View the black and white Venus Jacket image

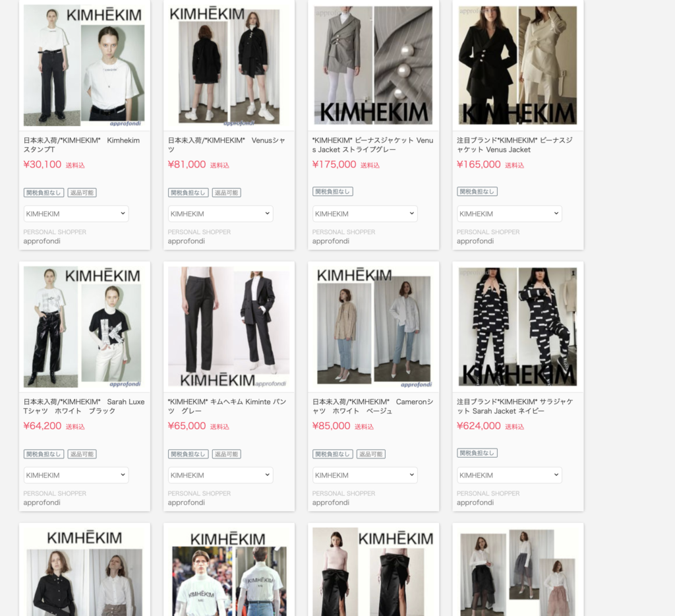tap(518, 65)
